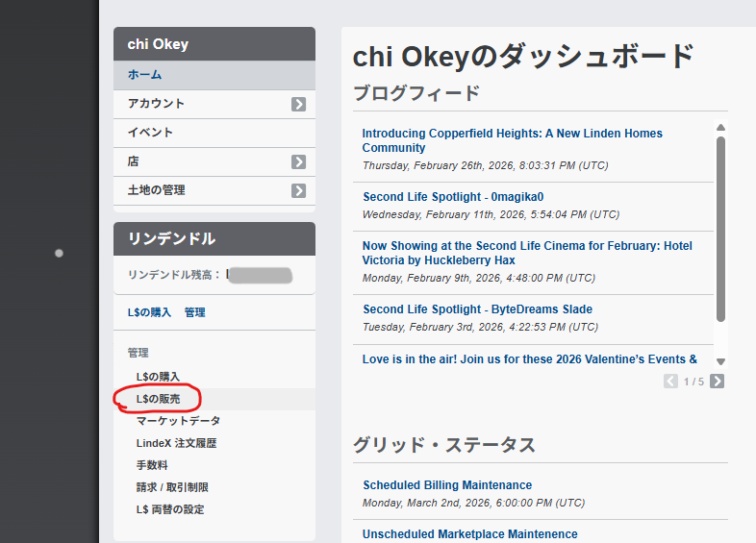Open L$ 両替の設定 link

(170, 509)
